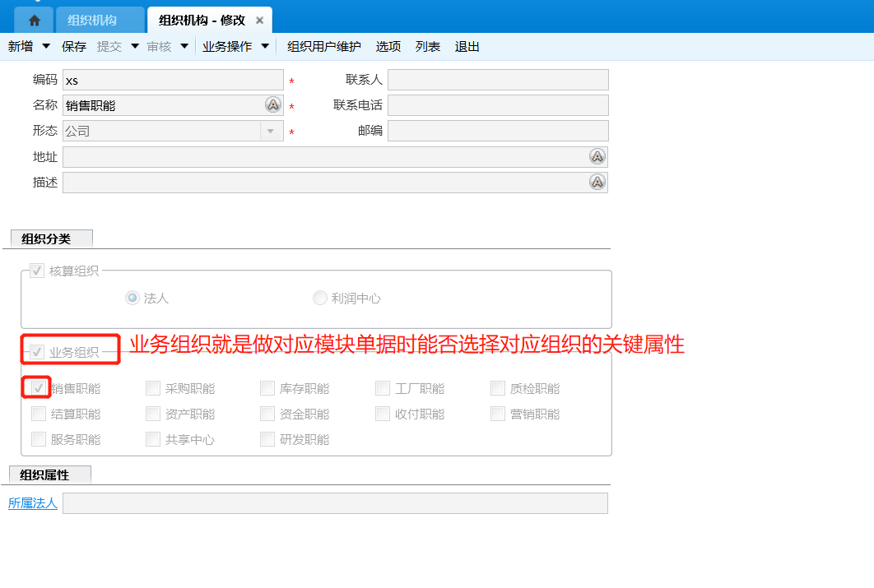Click the home icon tab
The height and width of the screenshot is (588, 874).
click(x=34, y=21)
